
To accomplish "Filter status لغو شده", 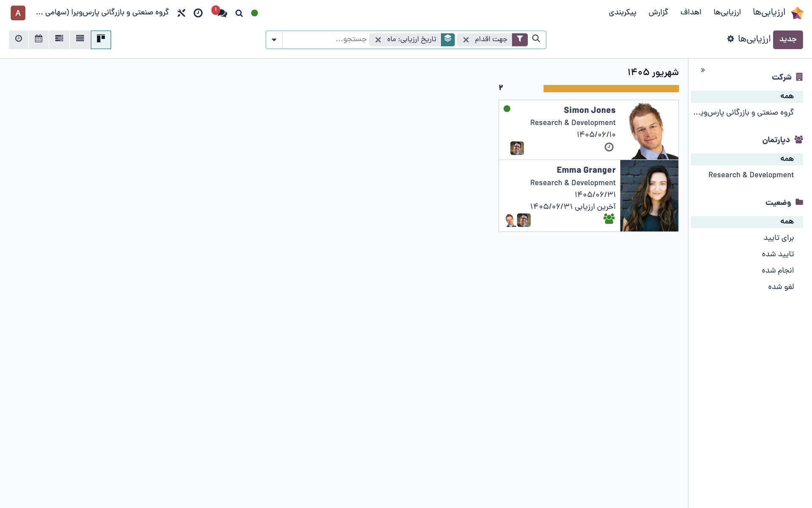I will click(x=781, y=287).
